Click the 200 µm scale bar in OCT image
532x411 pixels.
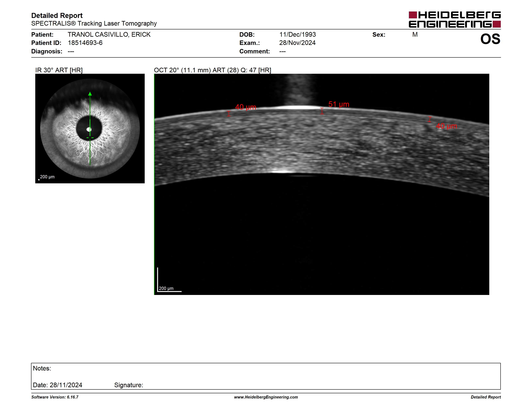point(169,279)
